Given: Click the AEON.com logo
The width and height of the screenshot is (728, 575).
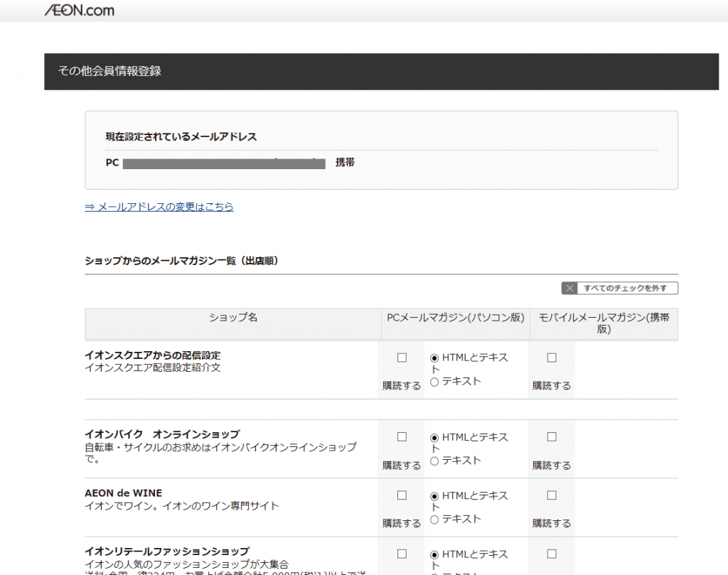Looking at the screenshot, I should [79, 10].
